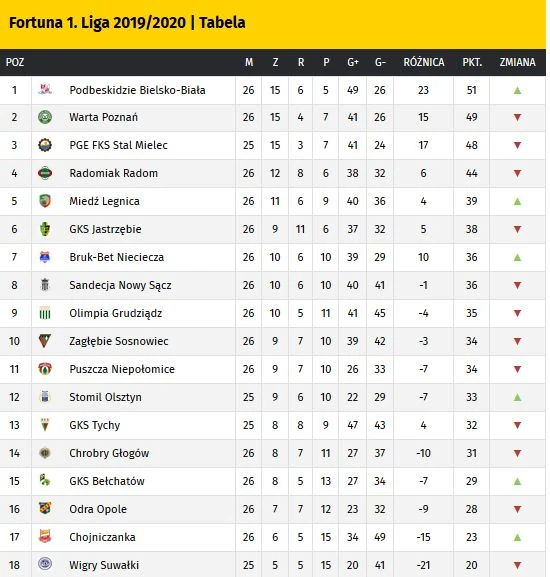Click the ZMIANA column header

[517, 62]
